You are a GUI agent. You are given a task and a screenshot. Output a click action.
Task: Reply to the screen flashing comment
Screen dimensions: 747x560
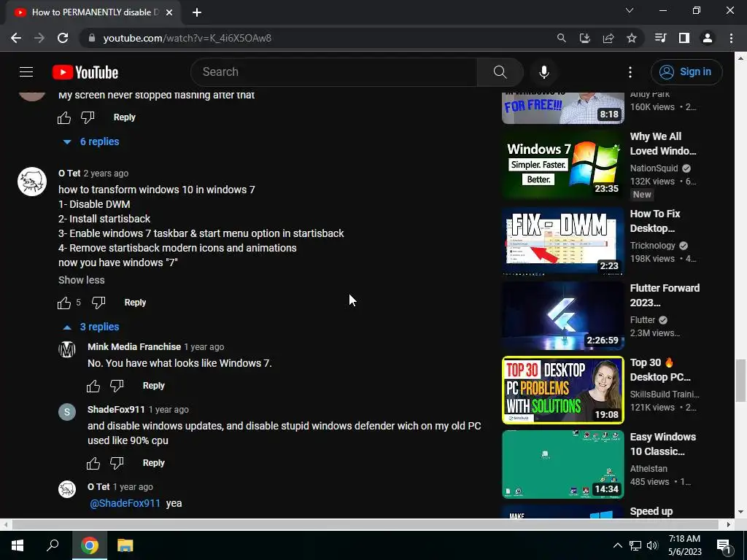(x=124, y=117)
